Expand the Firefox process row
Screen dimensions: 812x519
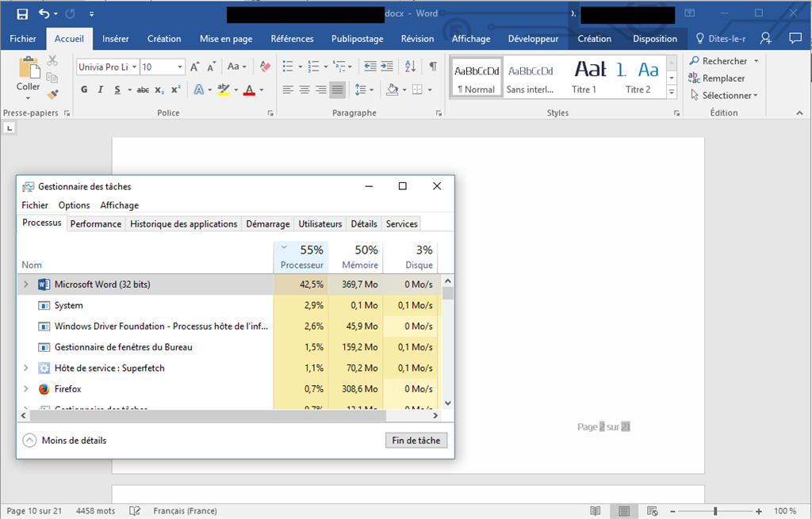pos(26,388)
